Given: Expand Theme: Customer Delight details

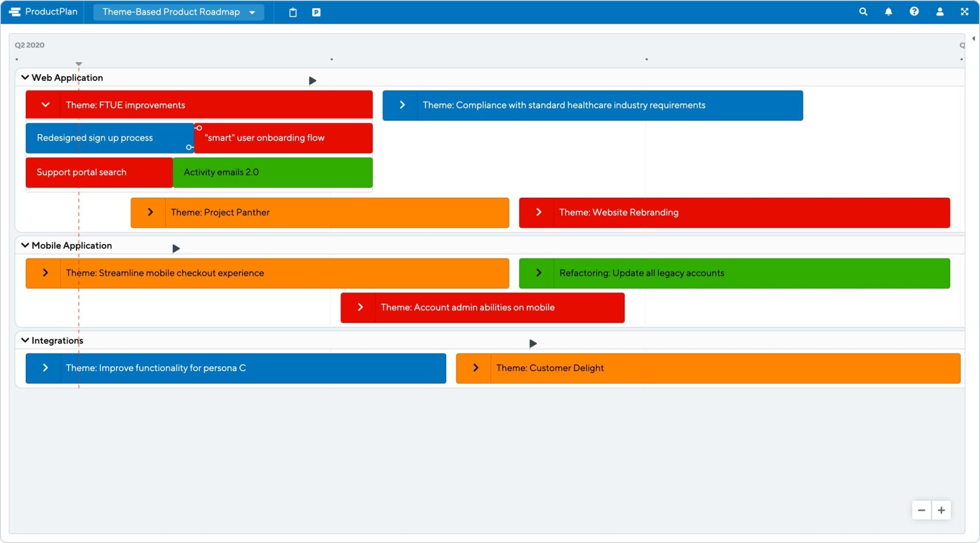Looking at the screenshot, I should click(x=475, y=368).
